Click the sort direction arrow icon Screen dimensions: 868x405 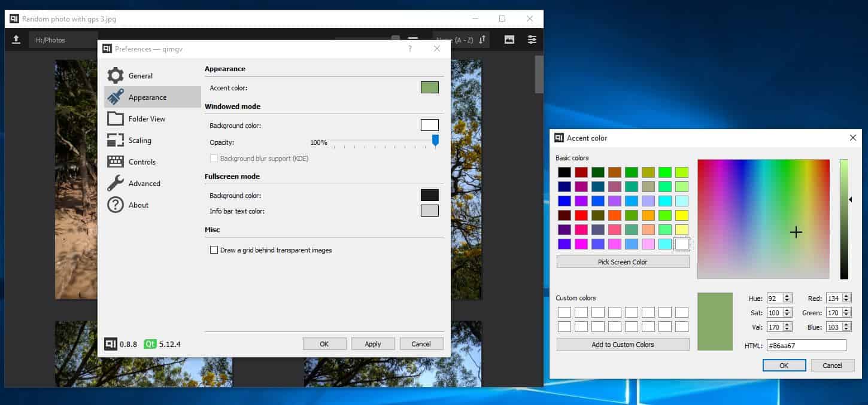pyautogui.click(x=482, y=39)
